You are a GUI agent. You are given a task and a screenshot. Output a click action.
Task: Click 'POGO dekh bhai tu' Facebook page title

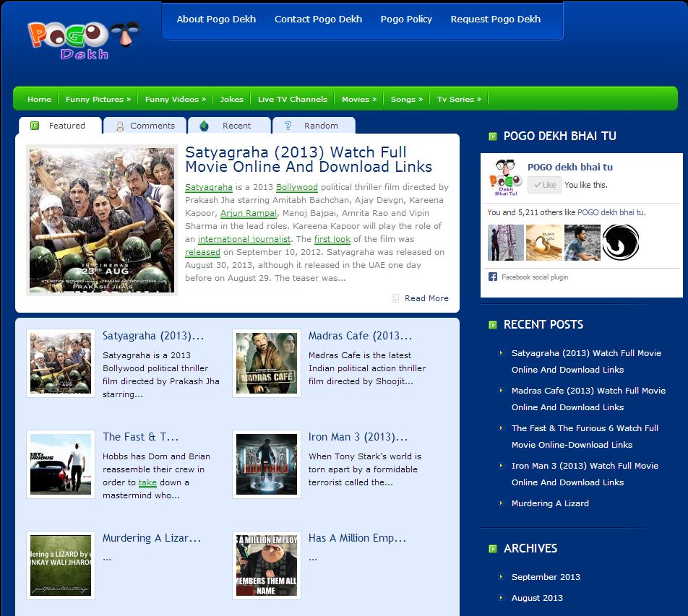pyautogui.click(x=570, y=167)
